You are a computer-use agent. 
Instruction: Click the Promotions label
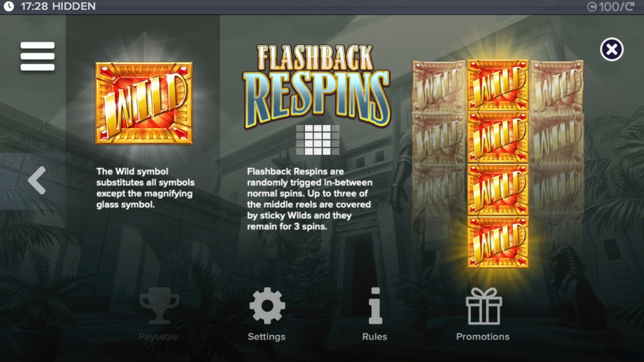(483, 337)
